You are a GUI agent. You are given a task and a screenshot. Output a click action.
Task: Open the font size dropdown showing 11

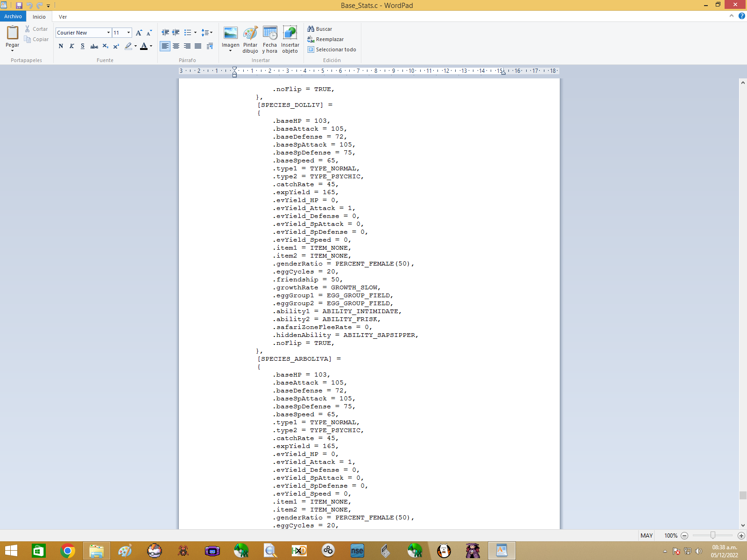[128, 33]
